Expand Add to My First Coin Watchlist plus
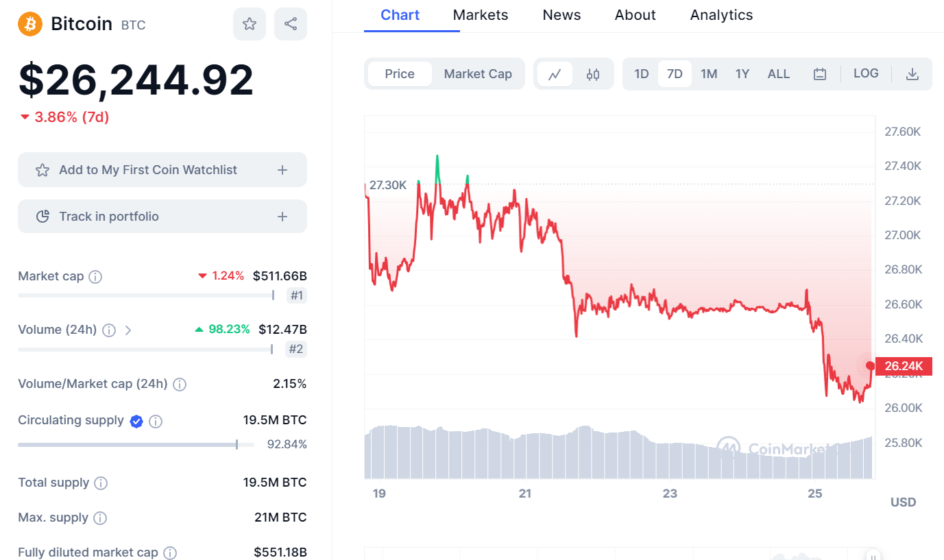944x560 pixels. coord(282,170)
